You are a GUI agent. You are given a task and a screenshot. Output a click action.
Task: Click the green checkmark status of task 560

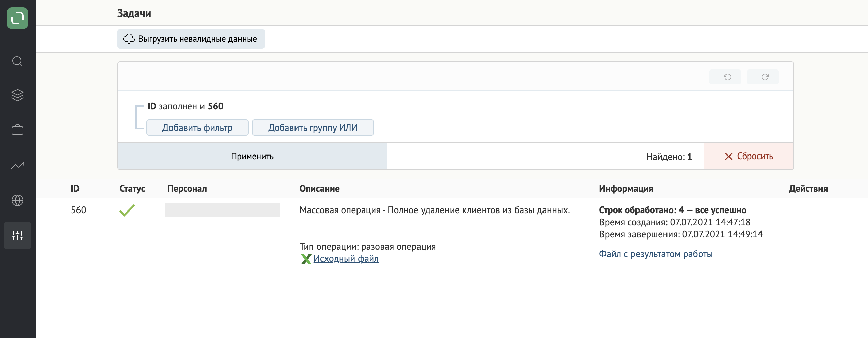pyautogui.click(x=127, y=210)
